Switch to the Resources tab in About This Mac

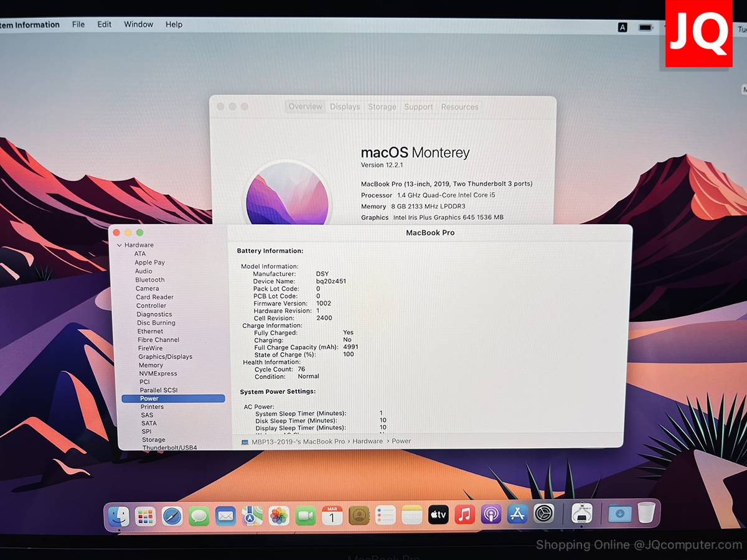(x=460, y=106)
